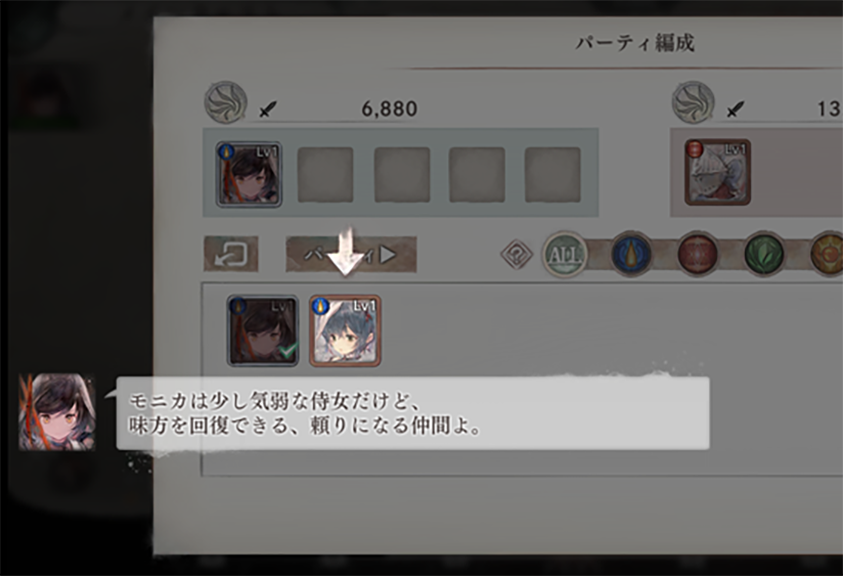The width and height of the screenshot is (843, 576).
Task: Select the ALL element filter
Action: [x=565, y=254]
